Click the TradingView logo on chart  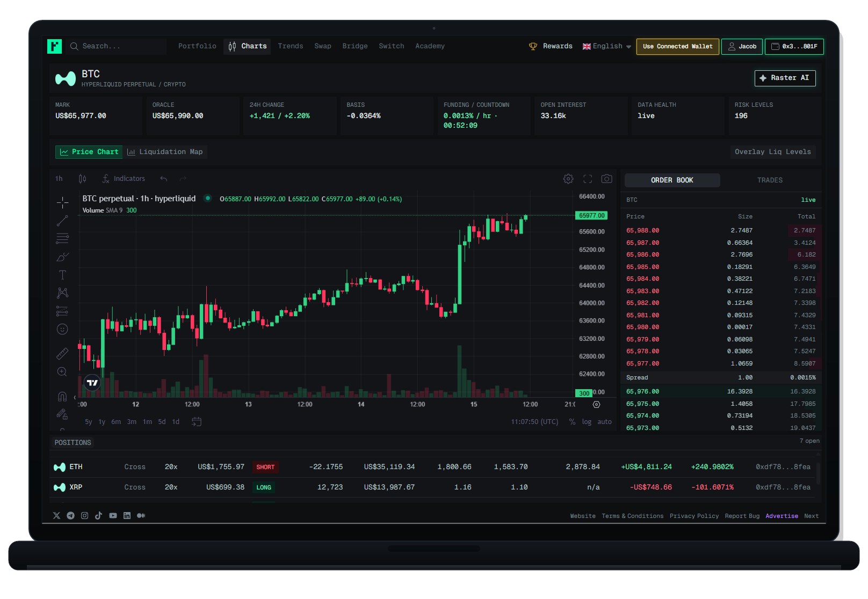92,383
